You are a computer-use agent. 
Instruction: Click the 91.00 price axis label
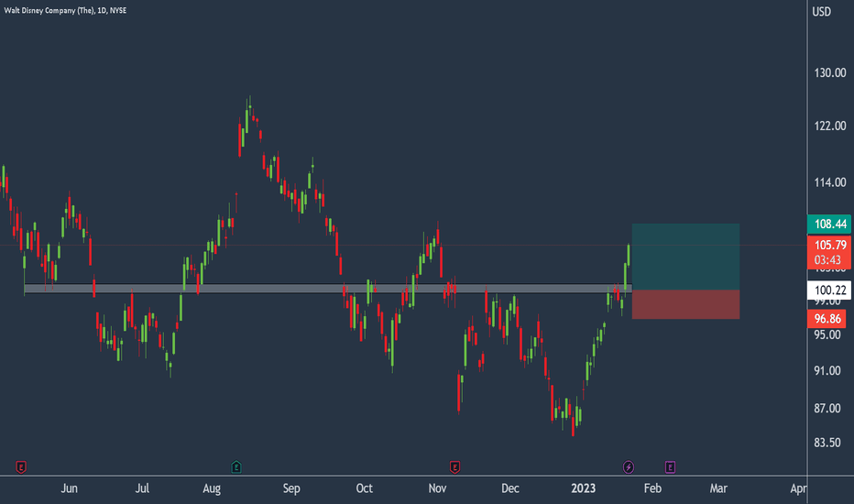tap(827, 371)
